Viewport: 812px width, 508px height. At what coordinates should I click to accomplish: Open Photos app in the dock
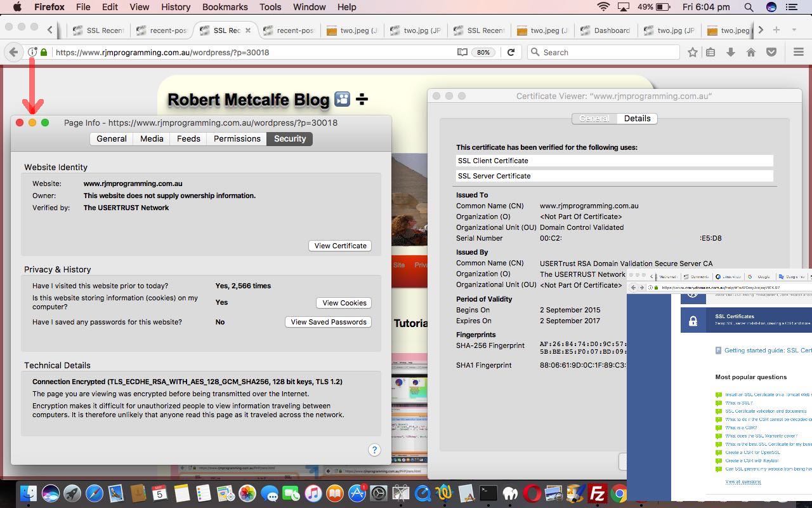[x=247, y=493]
